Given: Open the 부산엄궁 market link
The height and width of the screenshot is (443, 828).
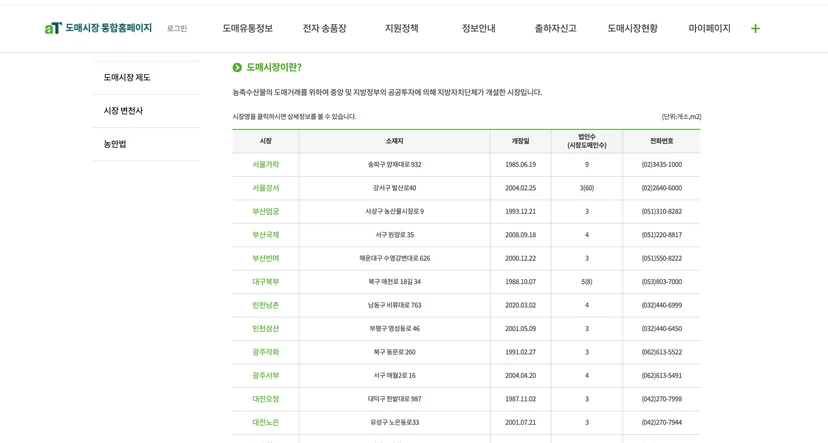Looking at the screenshot, I should point(266,211).
